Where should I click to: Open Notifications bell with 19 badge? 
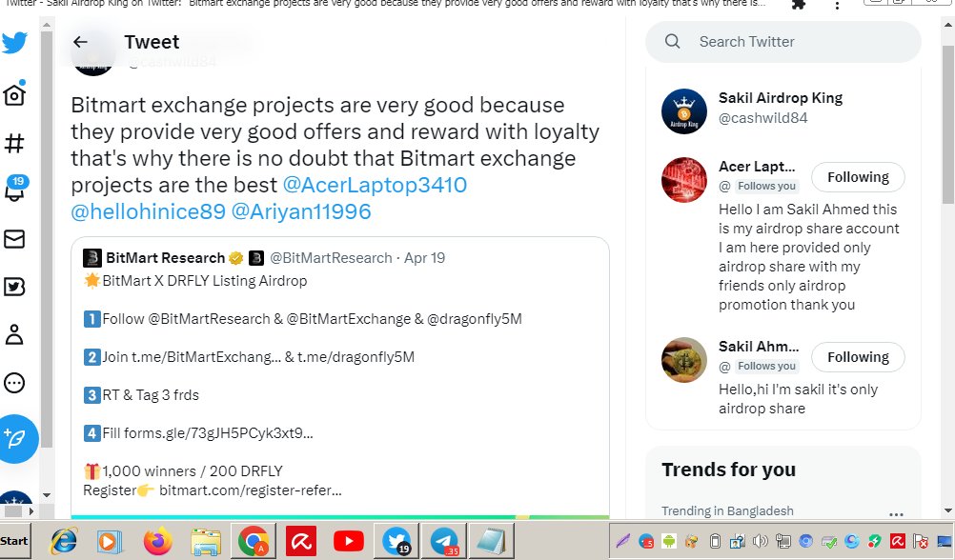tap(16, 189)
